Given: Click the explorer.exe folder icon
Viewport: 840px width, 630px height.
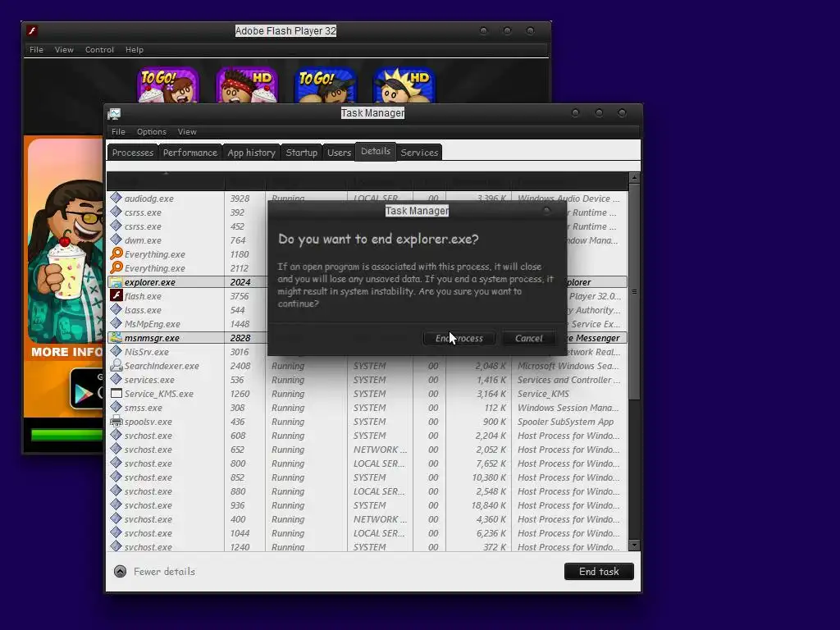Looking at the screenshot, I should click(x=116, y=282).
